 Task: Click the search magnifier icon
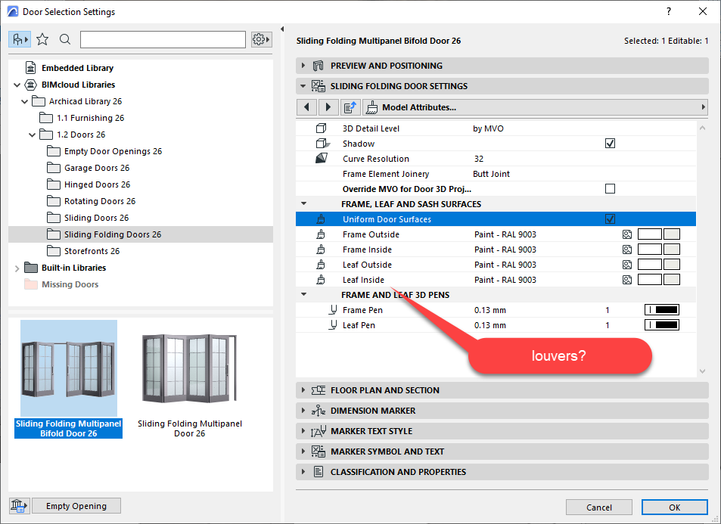pos(65,40)
